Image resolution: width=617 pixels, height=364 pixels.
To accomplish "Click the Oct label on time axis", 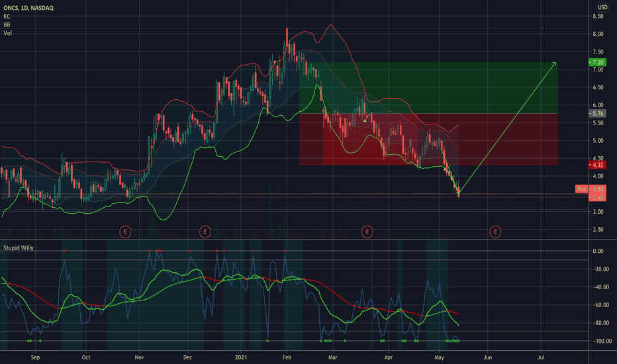I will 86,357.
